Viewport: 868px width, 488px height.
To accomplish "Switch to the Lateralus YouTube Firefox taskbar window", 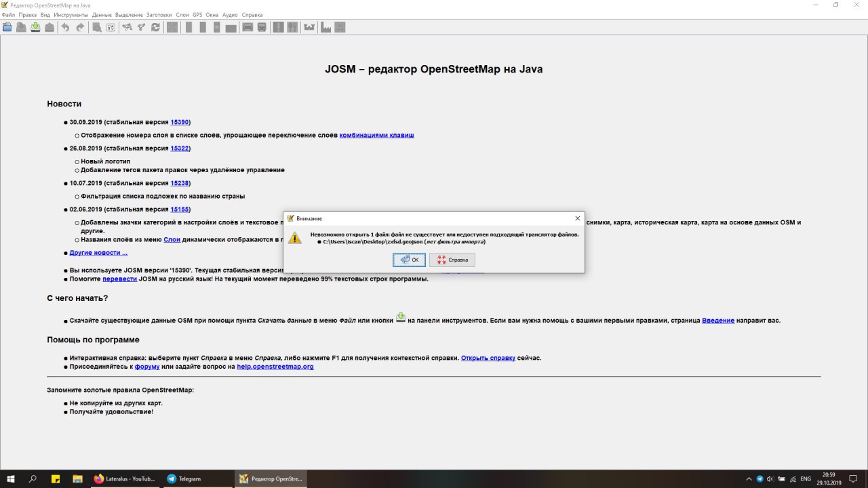I will 125,479.
